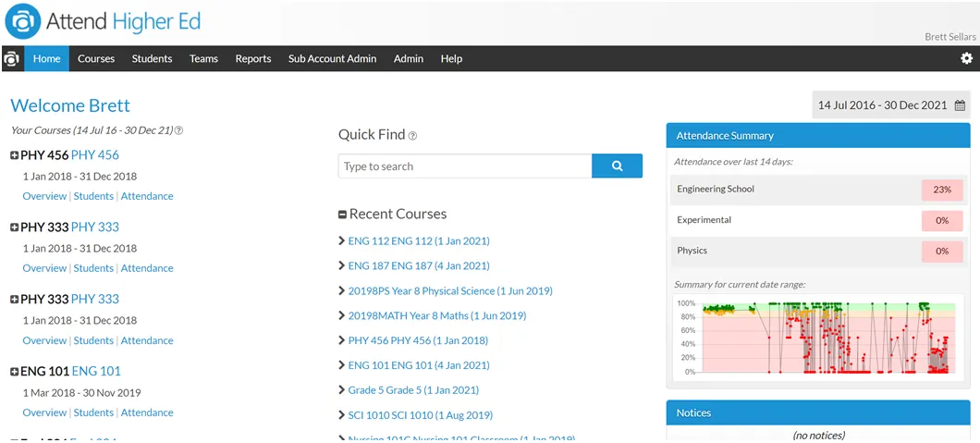Click the Attendance Summary panel header
The image size is (980, 443).
click(818, 135)
